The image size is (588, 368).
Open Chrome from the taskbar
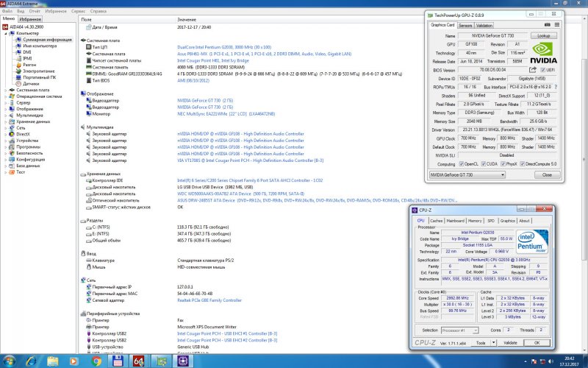(98, 361)
